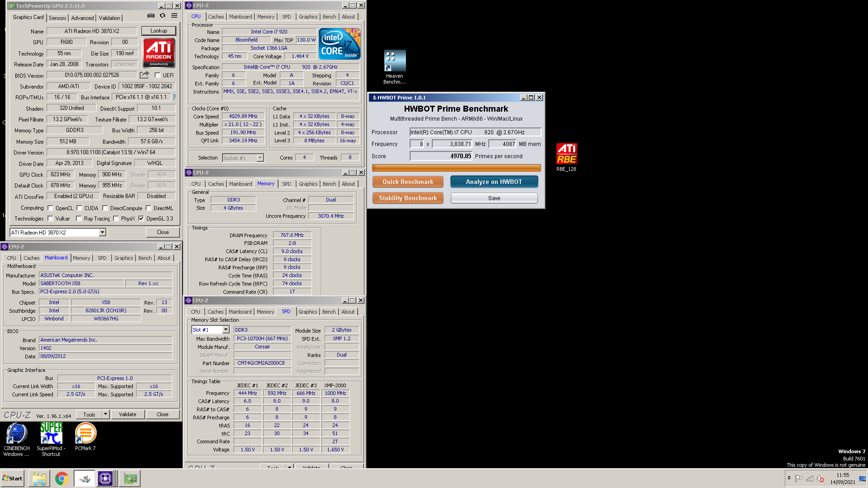The height and width of the screenshot is (488, 868).
Task: Open Windows Explorer from taskbar
Action: (39, 479)
